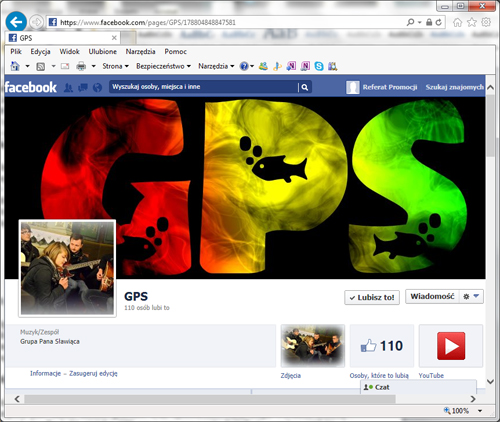Click the second OneNote linked notes icon

[x=305, y=66]
